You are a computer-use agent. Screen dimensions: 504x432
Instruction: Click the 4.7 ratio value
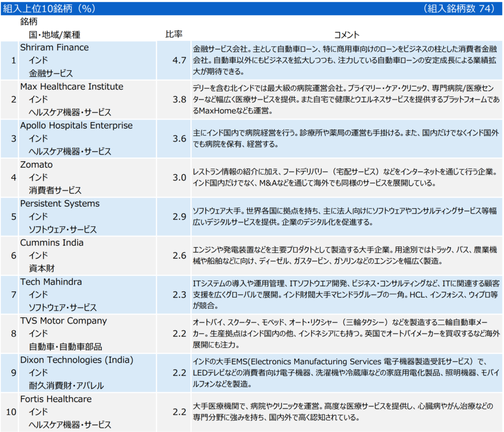pyautogui.click(x=179, y=61)
